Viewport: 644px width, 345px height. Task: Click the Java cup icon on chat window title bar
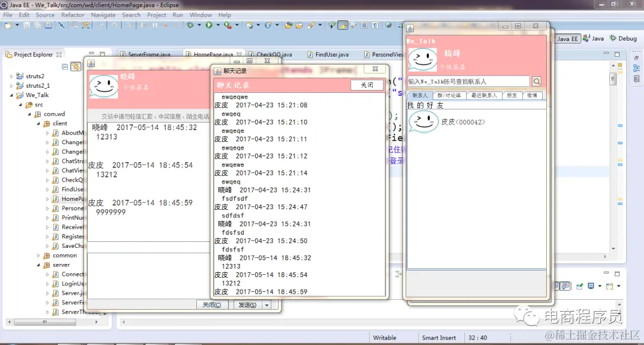coord(91,63)
